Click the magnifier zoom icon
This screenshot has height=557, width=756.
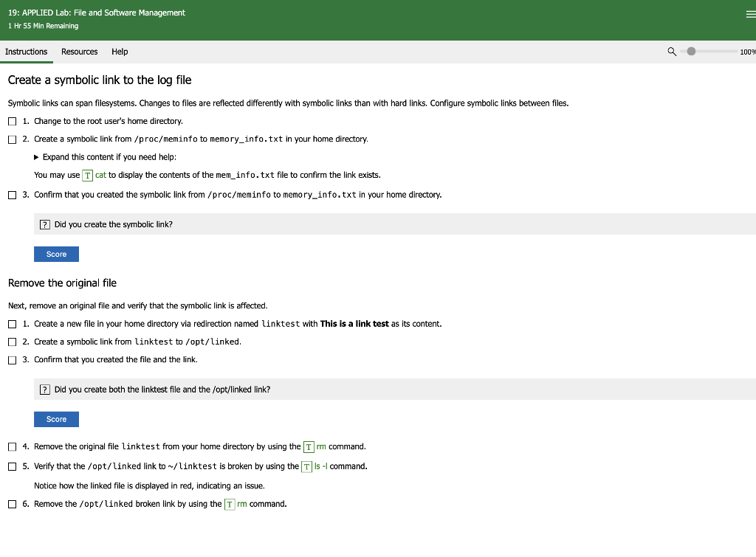point(672,52)
